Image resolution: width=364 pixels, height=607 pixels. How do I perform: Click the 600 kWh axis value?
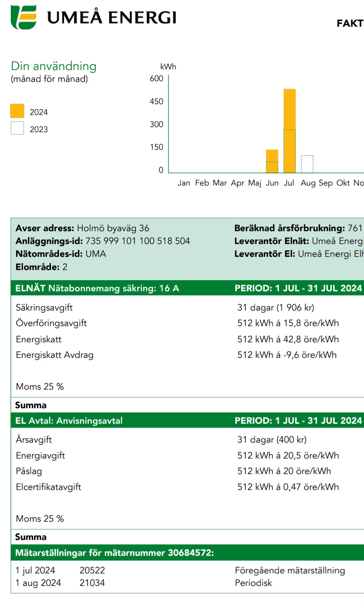[x=157, y=78]
